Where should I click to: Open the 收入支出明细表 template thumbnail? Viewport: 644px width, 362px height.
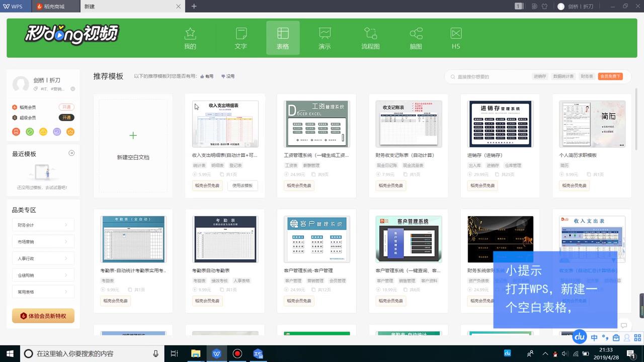[225, 124]
